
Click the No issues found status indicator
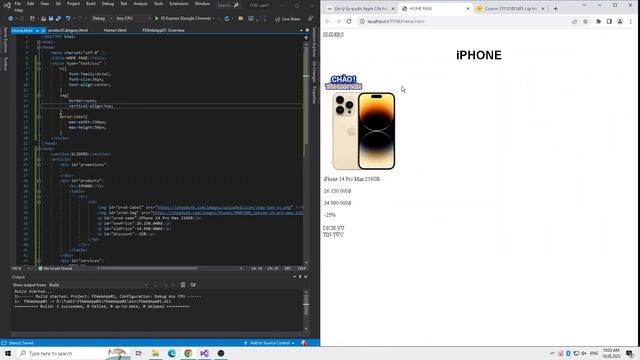pos(55,269)
